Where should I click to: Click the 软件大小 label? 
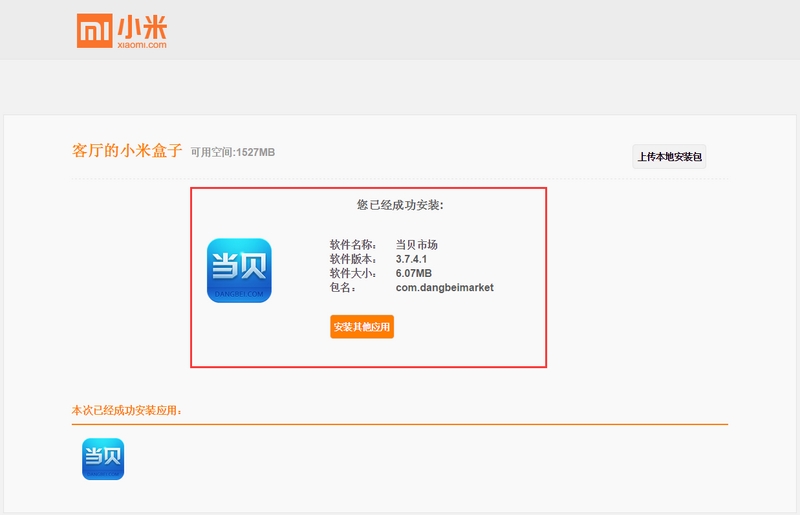tap(353, 273)
